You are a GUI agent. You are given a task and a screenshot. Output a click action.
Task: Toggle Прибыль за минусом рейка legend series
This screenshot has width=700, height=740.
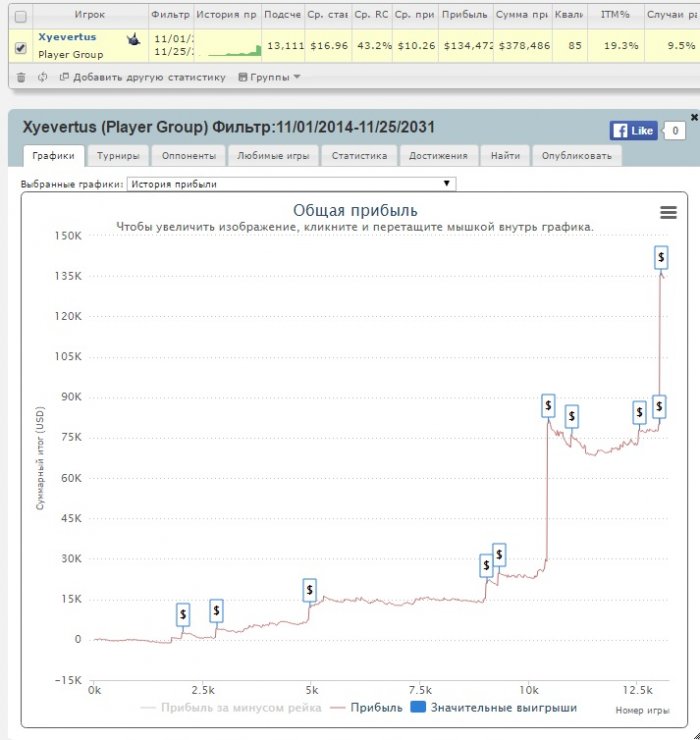tap(230, 708)
